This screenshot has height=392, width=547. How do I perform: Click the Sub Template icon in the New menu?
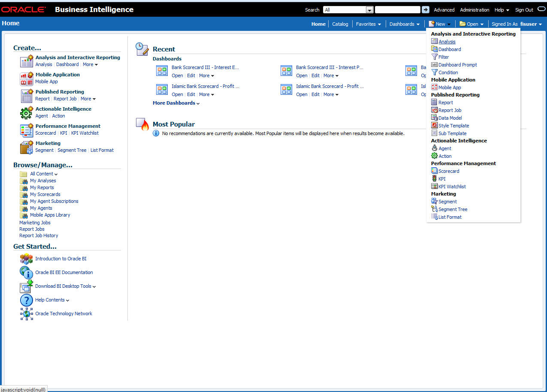point(434,133)
